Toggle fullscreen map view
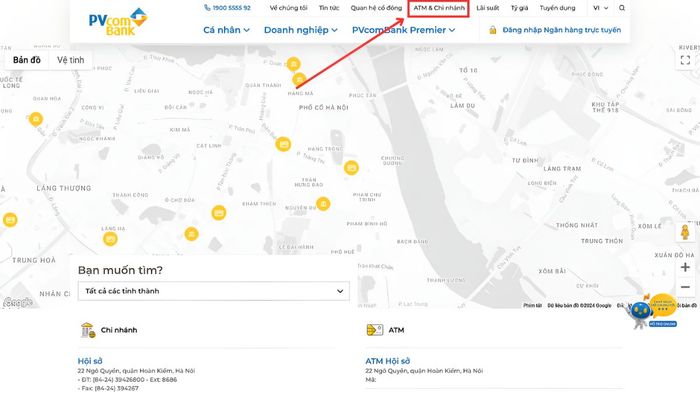The width and height of the screenshot is (700, 394). 685,60
